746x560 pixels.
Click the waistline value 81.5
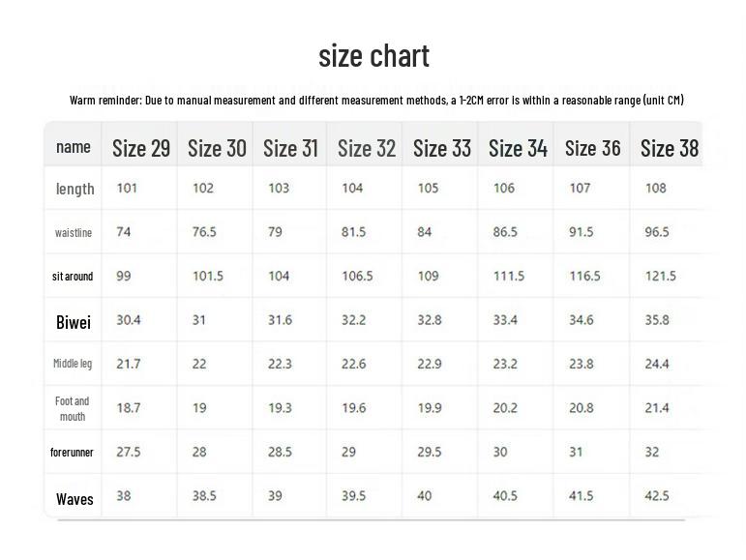[354, 232]
